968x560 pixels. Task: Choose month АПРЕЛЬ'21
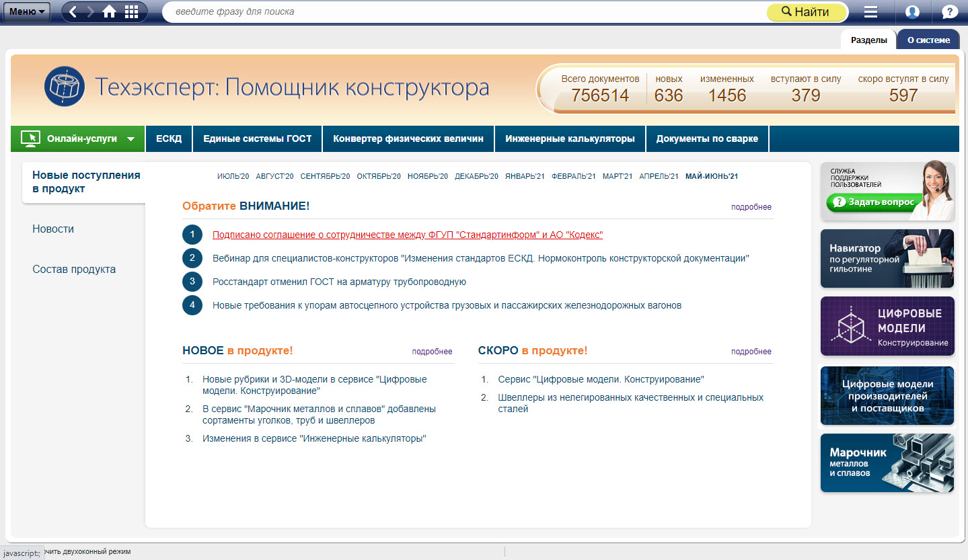(659, 177)
